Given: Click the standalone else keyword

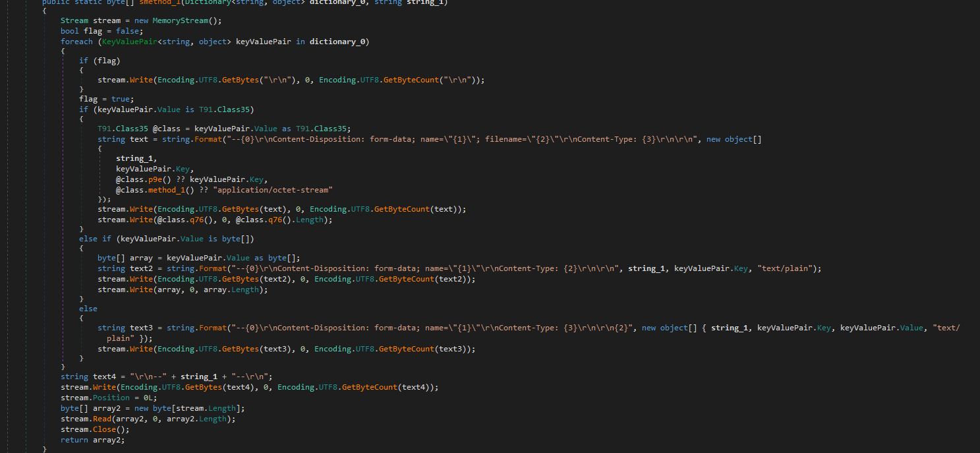Looking at the screenshot, I should point(88,308).
